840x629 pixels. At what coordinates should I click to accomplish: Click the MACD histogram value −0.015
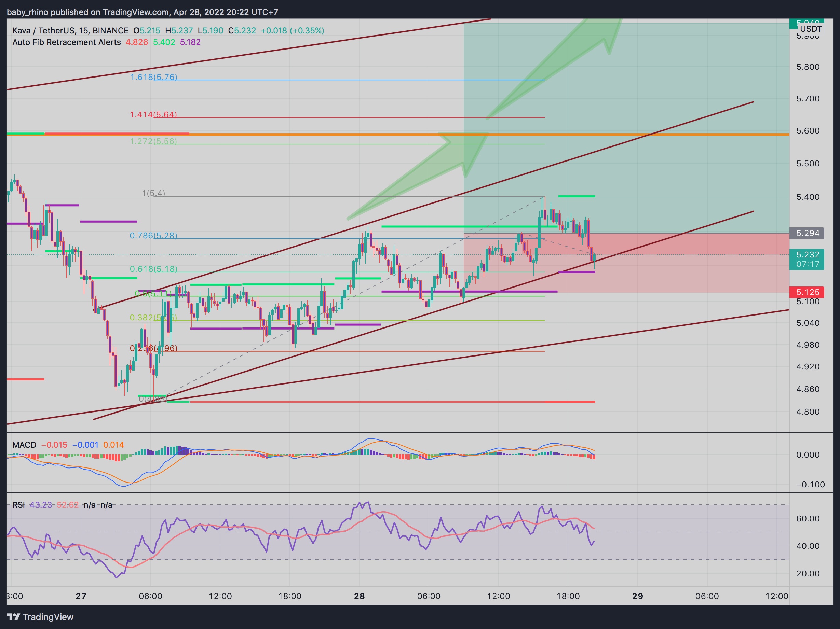pyautogui.click(x=54, y=445)
